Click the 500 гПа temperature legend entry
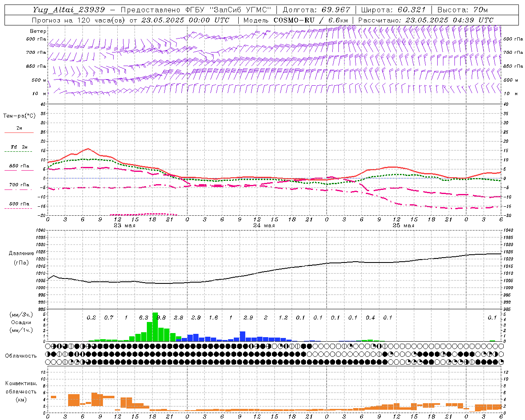 [19, 204]
